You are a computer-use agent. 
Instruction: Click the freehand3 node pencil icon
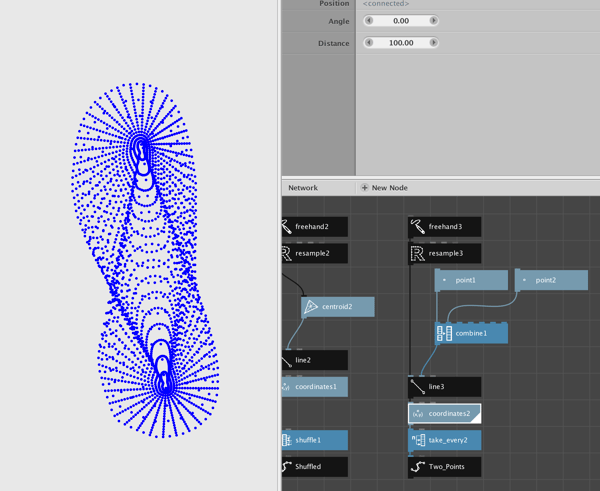(x=417, y=227)
